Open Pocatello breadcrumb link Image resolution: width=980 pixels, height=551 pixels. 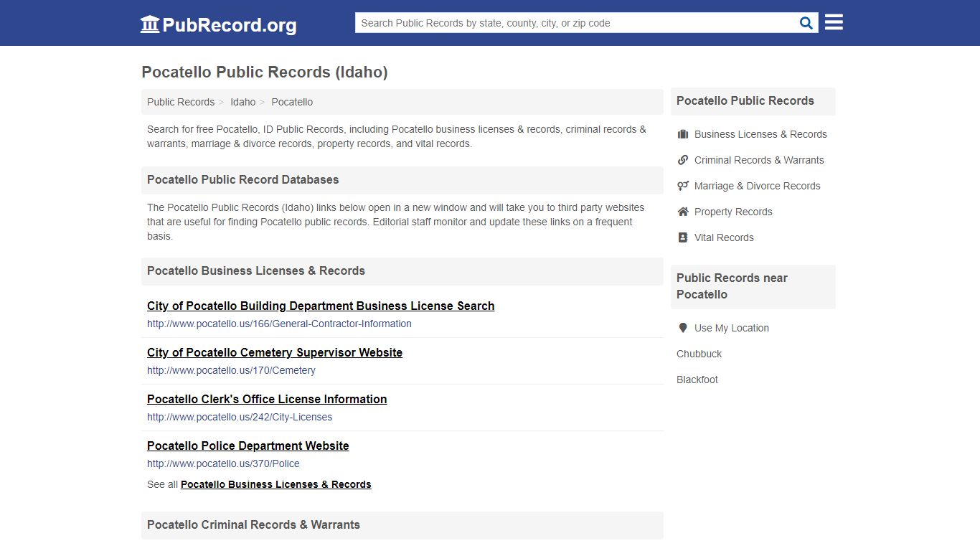pos(292,102)
